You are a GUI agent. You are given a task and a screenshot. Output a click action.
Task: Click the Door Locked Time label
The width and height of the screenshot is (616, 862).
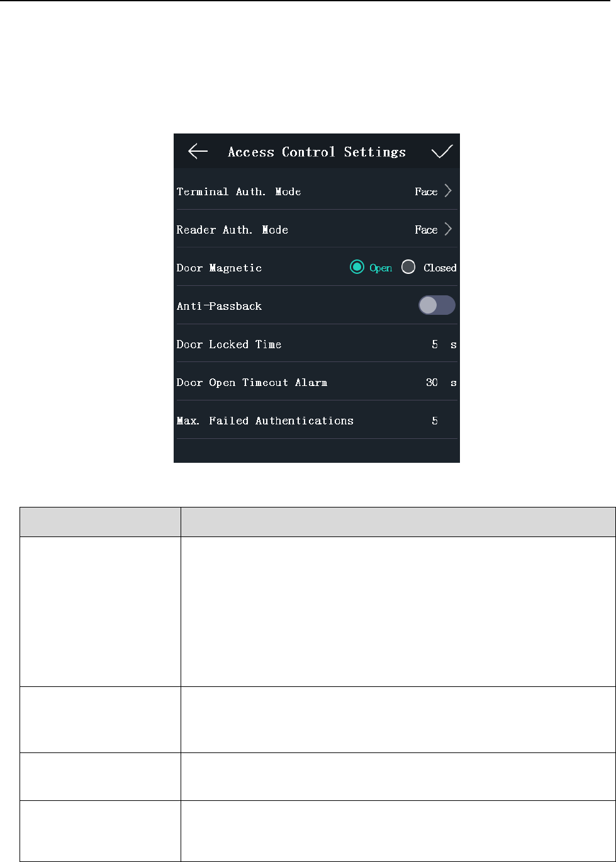[x=229, y=344]
